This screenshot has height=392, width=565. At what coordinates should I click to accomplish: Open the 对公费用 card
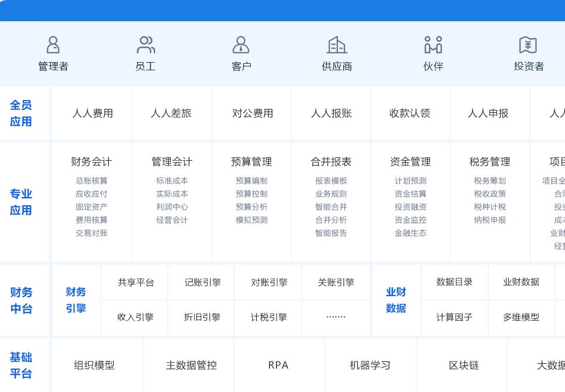[252, 113]
